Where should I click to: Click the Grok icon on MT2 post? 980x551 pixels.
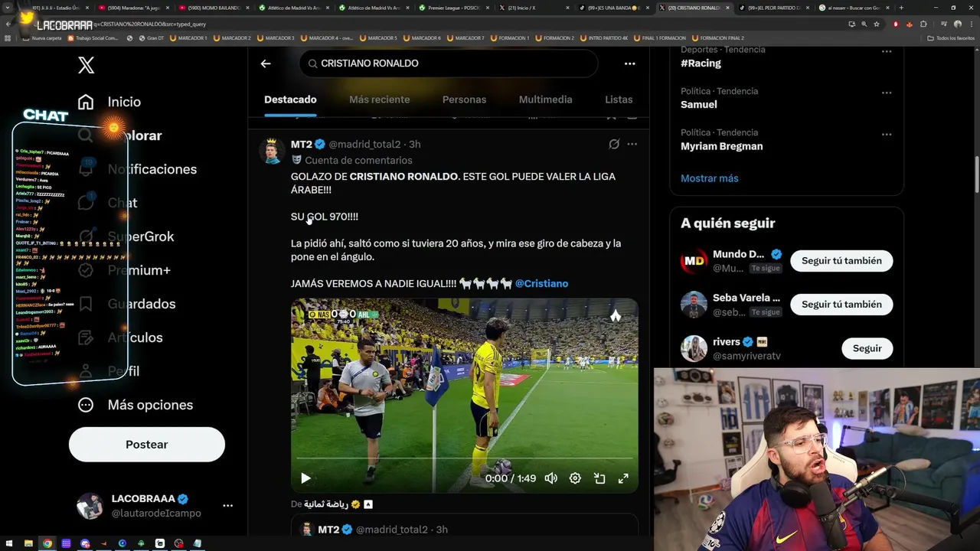click(613, 144)
